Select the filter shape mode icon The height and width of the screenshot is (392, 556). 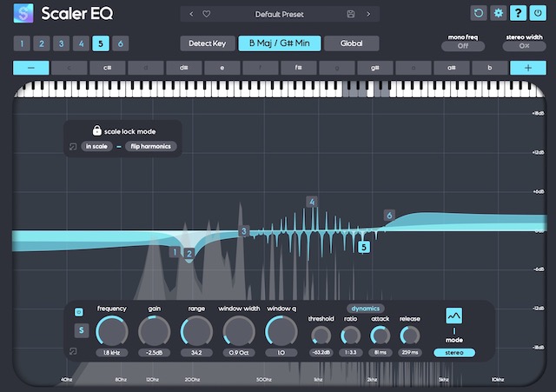point(455,316)
